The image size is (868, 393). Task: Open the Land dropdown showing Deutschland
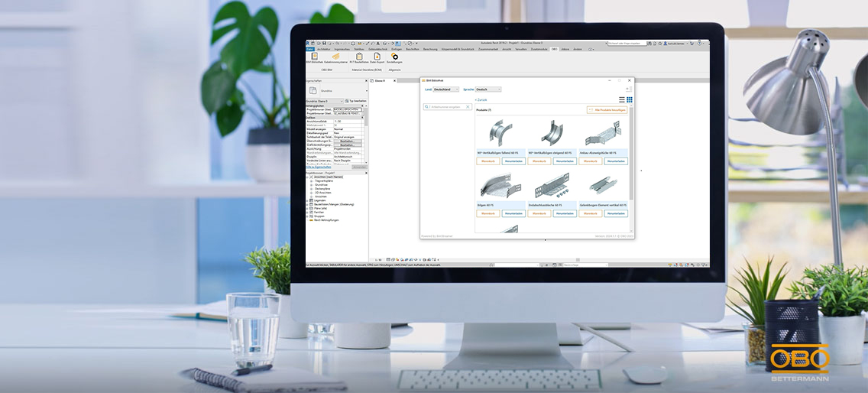[x=446, y=89]
